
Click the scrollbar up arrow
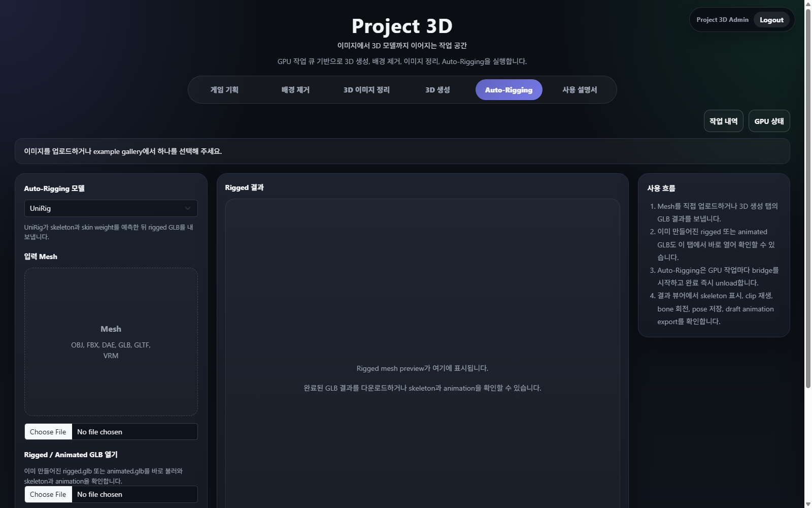(808, 4)
